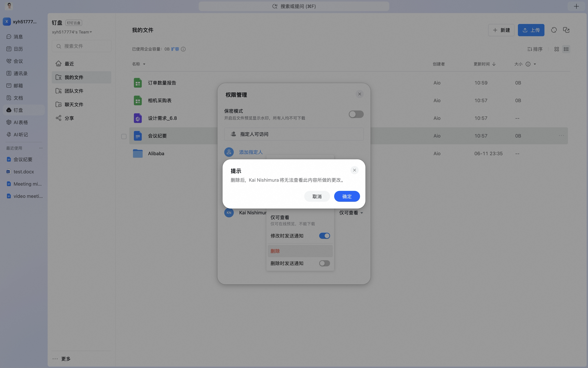Close the 提示 dialog with its X

point(354,170)
